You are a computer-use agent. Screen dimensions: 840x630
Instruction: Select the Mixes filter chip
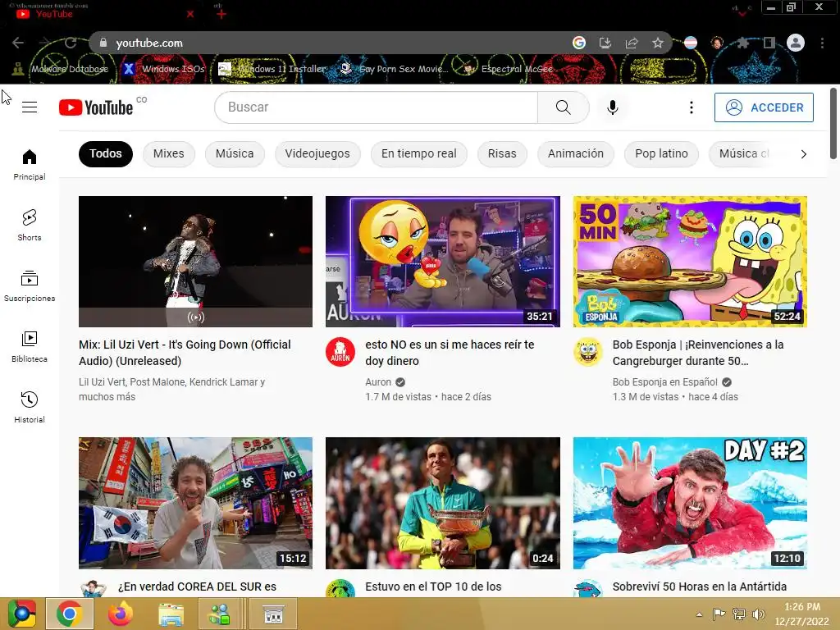169,153
